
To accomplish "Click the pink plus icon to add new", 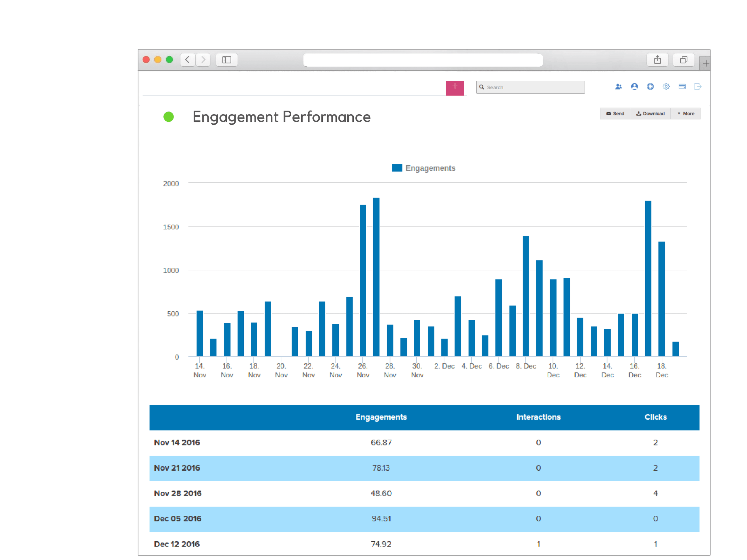I will pos(455,88).
